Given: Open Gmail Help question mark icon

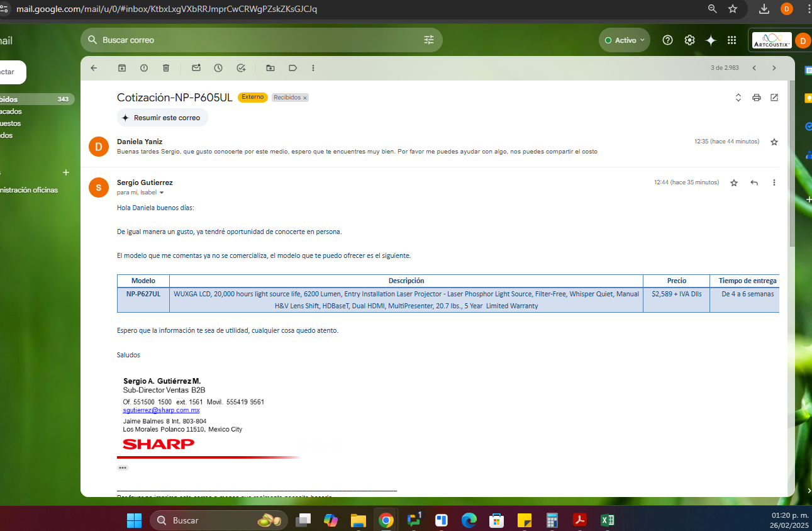Looking at the screenshot, I should (x=668, y=40).
